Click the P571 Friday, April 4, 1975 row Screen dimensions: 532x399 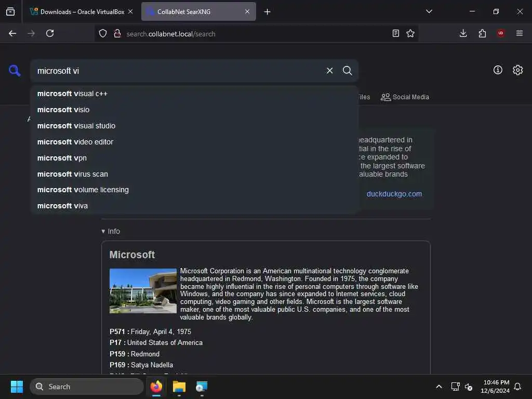pos(150,331)
